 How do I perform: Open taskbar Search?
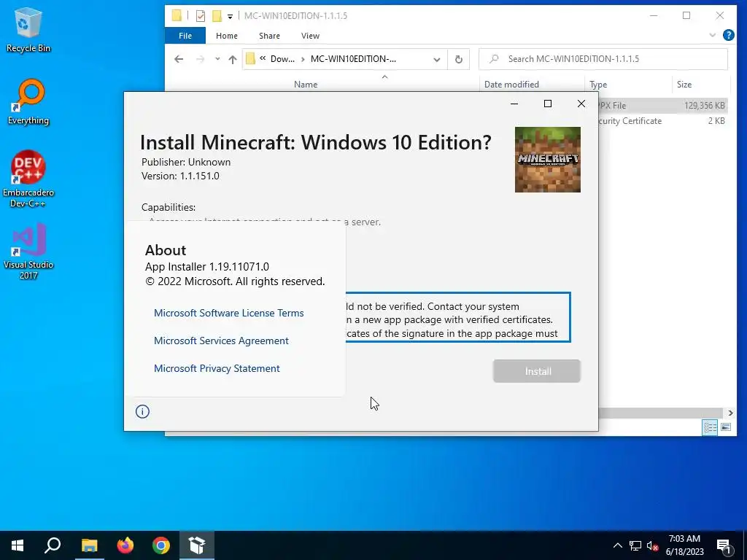click(53, 545)
